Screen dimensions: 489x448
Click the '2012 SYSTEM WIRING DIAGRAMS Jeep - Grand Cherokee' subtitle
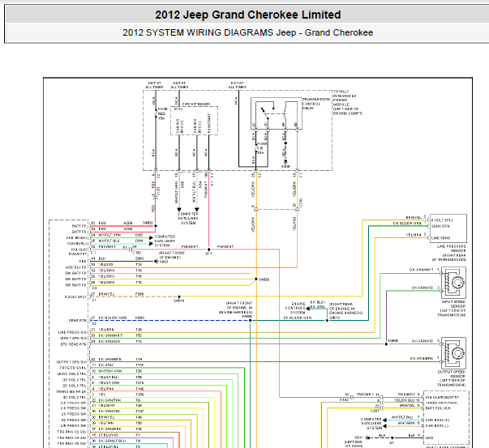coord(247,32)
